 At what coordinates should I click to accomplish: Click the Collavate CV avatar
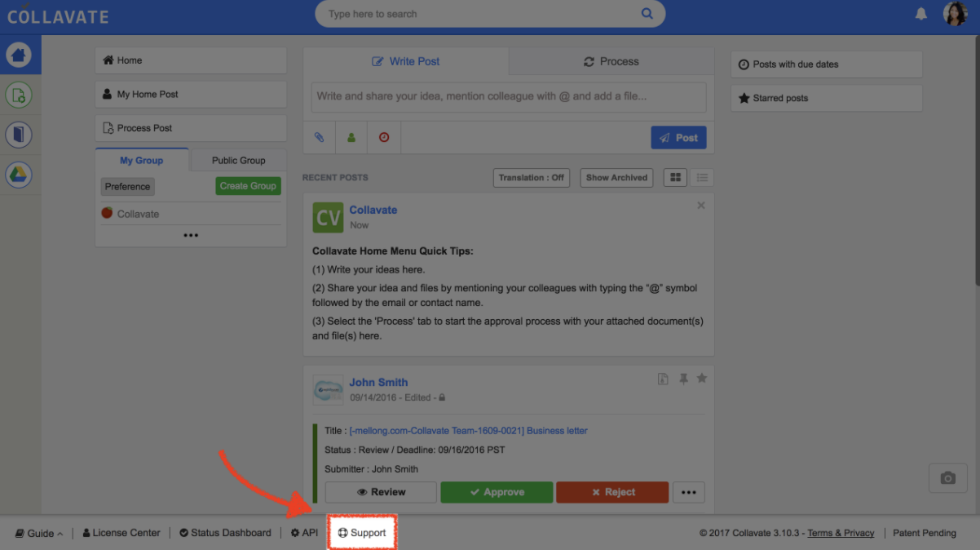[x=328, y=218]
